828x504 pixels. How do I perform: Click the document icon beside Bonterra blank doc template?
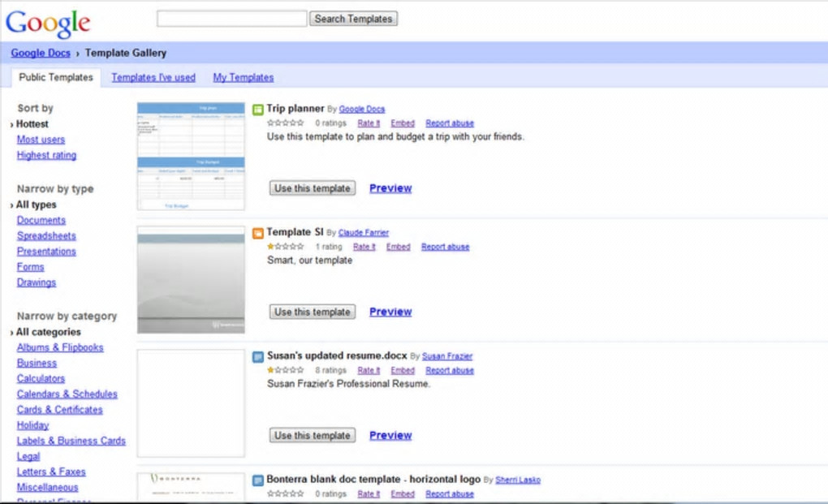tap(257, 480)
